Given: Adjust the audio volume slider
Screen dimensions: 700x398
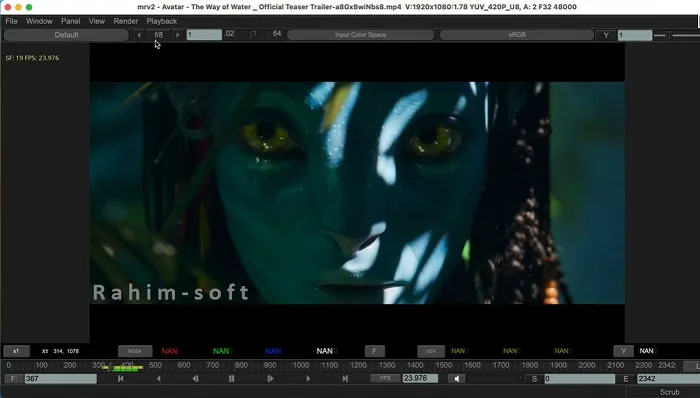Looking at the screenshot, I should [x=494, y=378].
